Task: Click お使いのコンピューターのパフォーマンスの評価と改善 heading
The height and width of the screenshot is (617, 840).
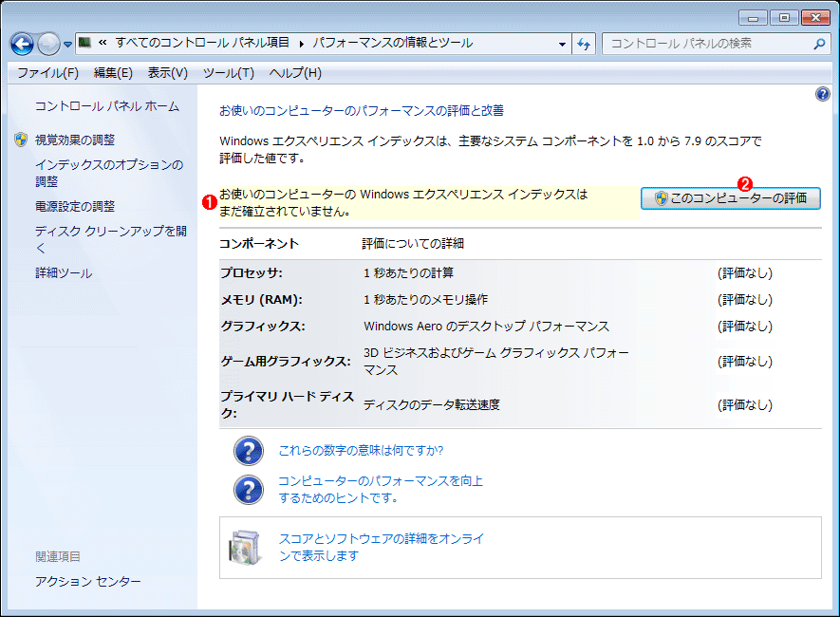Action: (362, 111)
